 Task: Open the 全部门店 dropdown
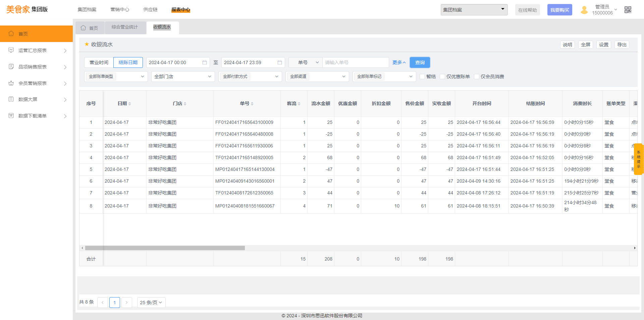(183, 77)
